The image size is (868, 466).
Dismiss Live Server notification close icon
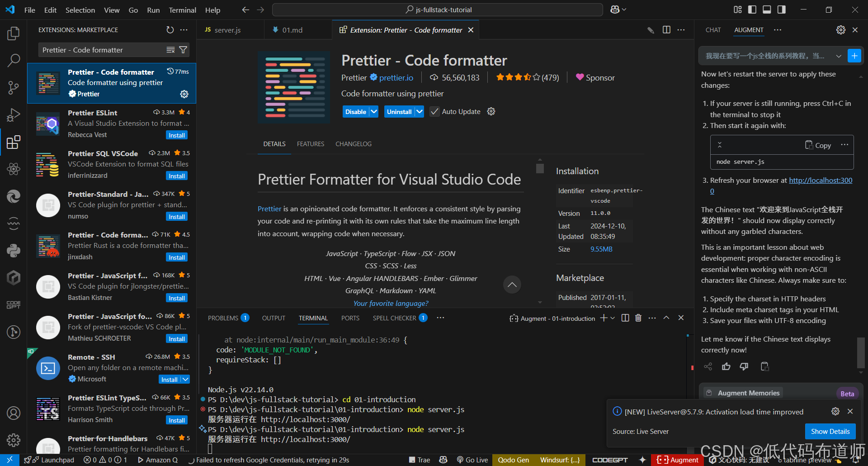click(850, 411)
